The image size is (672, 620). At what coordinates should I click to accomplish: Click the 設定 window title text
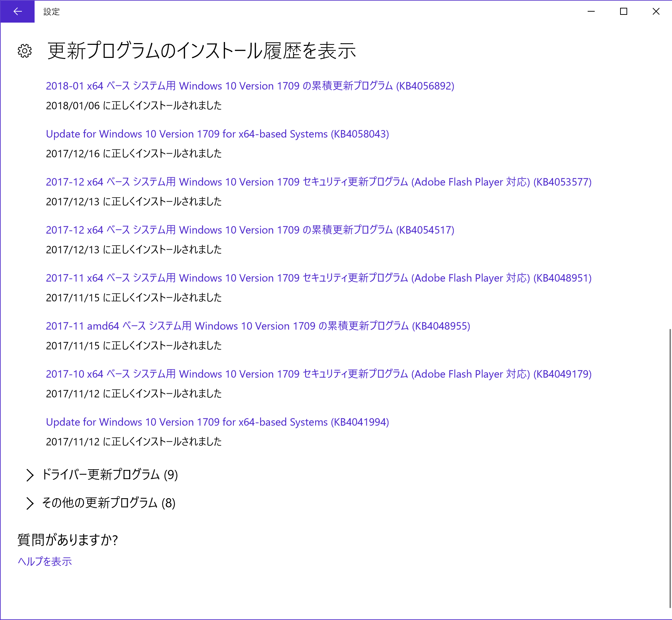(52, 12)
